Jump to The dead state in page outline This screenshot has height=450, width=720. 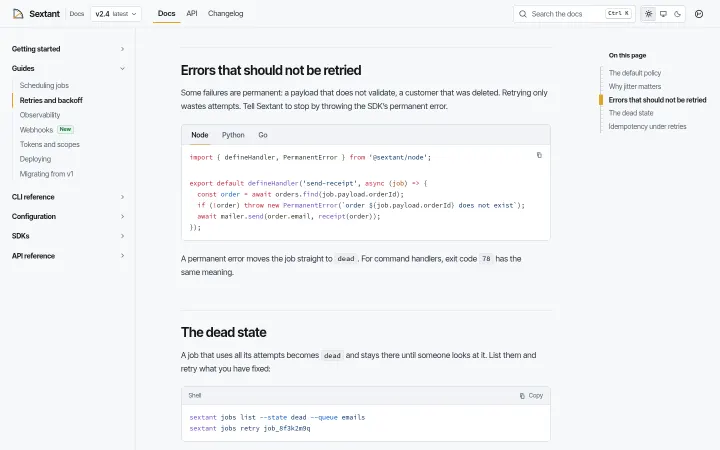[630, 113]
